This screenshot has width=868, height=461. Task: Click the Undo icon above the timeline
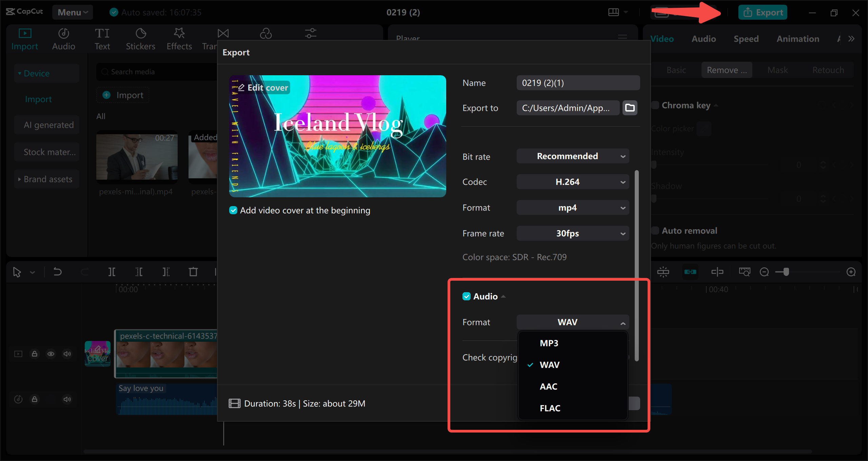coord(57,272)
